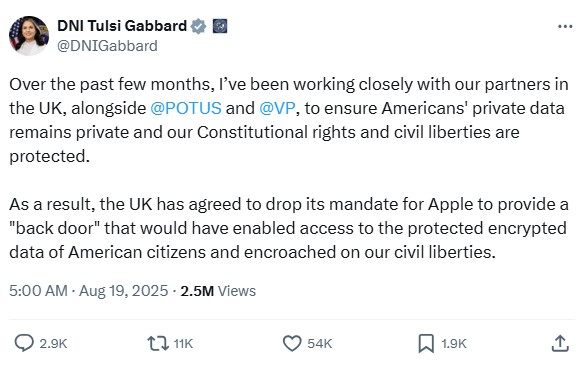Click the Aug 19, 2025 date

[x=124, y=291]
